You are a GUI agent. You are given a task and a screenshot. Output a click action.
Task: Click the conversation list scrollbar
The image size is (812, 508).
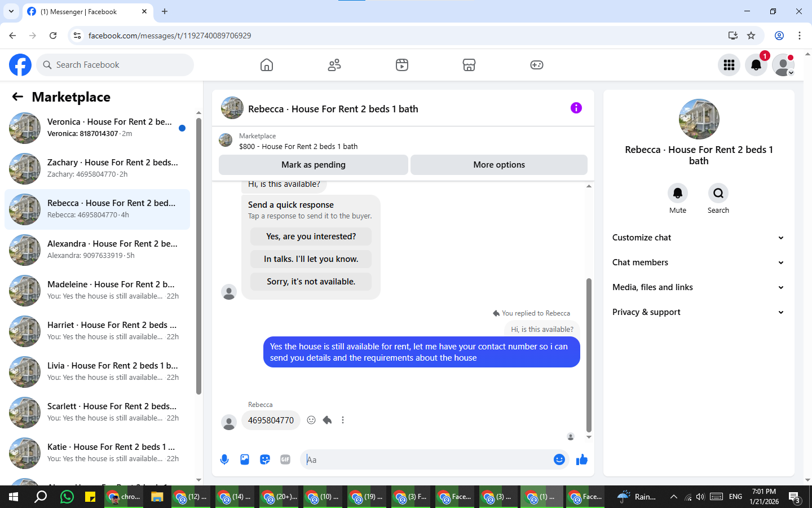[x=198, y=256]
